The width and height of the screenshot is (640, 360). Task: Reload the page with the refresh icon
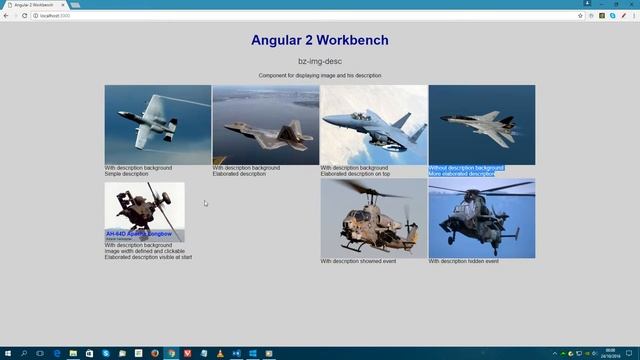click(x=24, y=16)
